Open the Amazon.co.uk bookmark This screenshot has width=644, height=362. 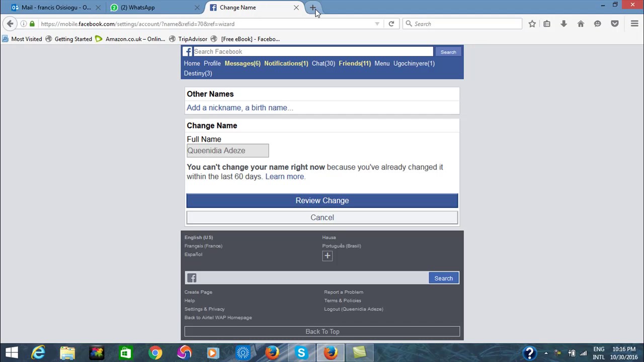(130, 39)
